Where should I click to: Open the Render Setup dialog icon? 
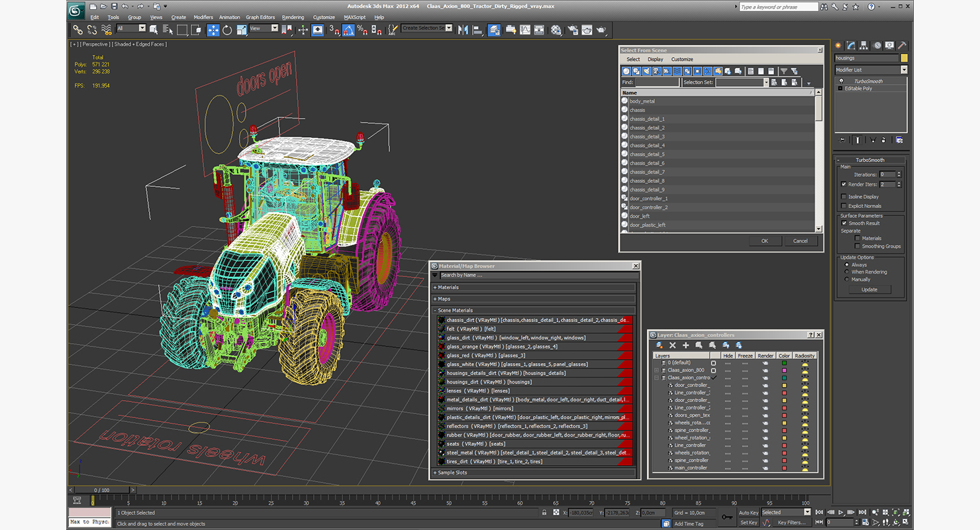click(572, 30)
